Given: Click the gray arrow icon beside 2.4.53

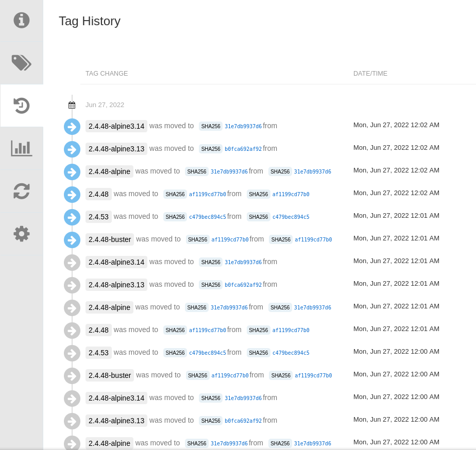Looking at the screenshot, I should tap(72, 353).
